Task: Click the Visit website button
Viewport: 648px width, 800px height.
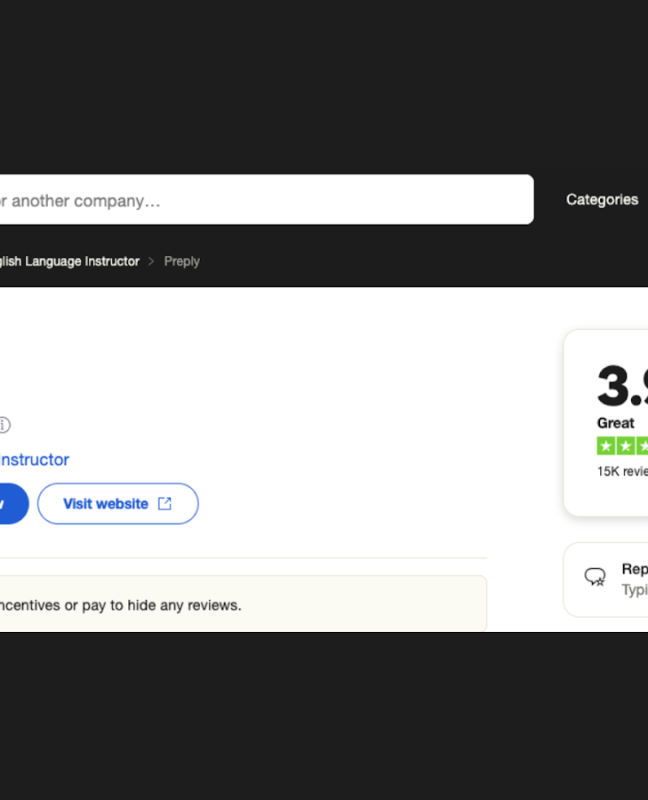Action: [118, 504]
